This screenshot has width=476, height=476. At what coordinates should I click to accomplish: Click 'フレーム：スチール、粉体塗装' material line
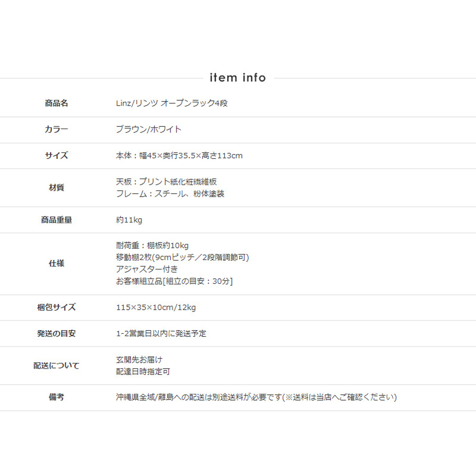(170, 194)
